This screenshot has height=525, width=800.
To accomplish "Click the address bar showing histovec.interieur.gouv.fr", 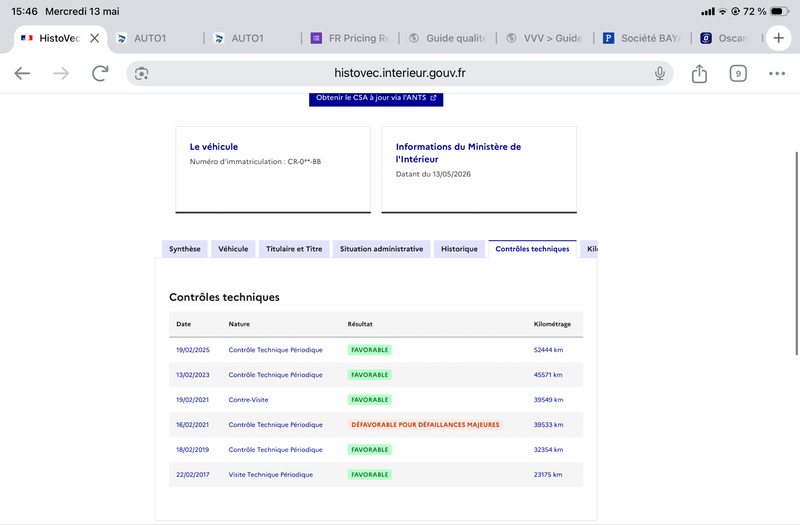I will 399,73.
